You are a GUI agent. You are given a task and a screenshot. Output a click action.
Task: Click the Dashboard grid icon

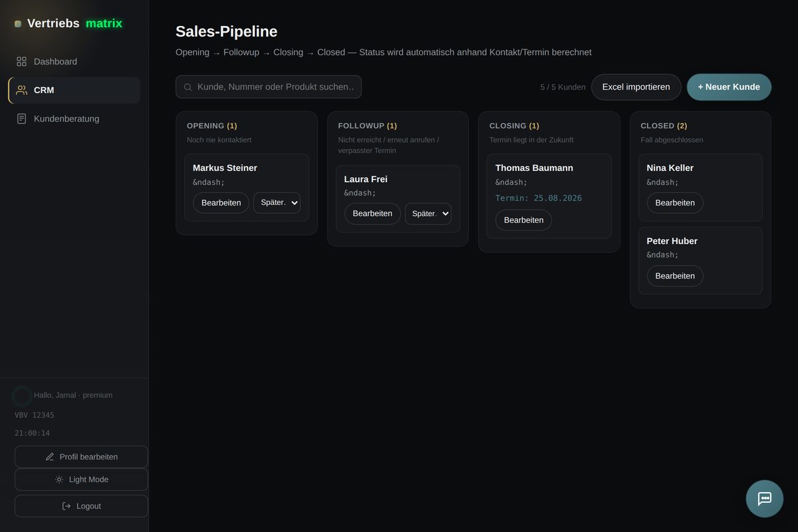tap(21, 61)
